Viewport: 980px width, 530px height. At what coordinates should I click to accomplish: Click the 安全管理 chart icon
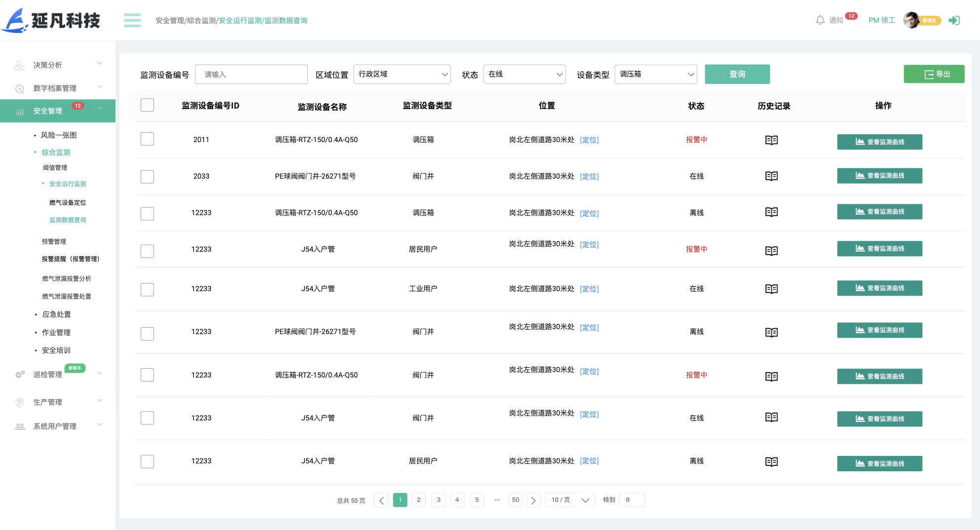point(20,112)
